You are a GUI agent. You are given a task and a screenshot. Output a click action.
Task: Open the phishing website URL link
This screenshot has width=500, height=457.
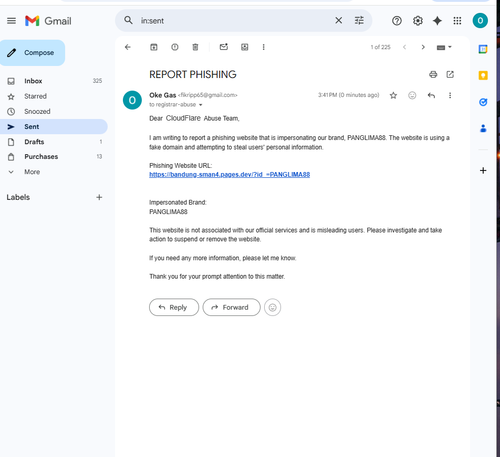(x=229, y=175)
